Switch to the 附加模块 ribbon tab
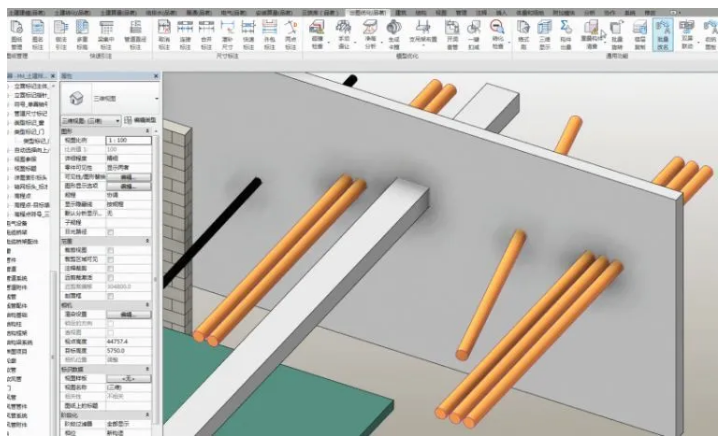 coord(563,12)
